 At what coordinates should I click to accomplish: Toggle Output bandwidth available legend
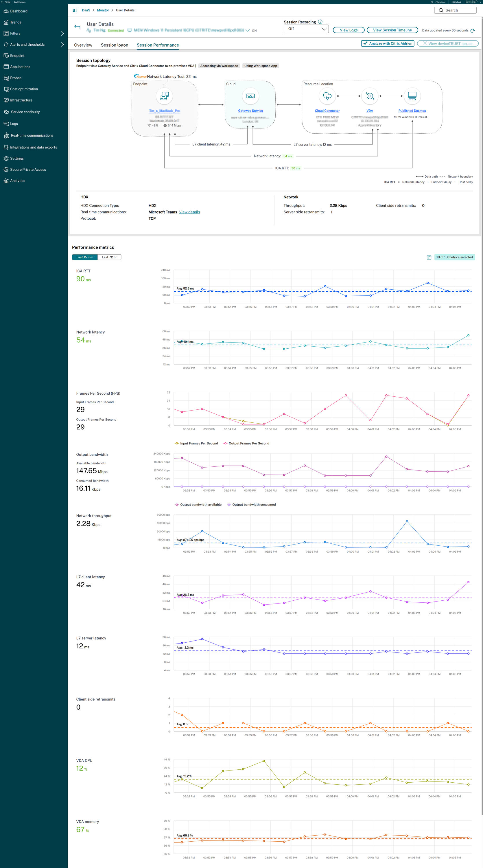[x=198, y=504]
